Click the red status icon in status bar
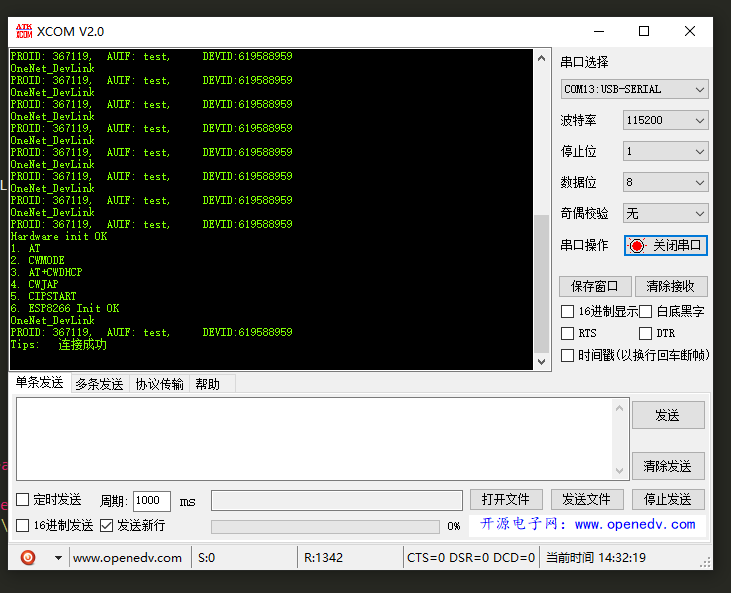This screenshot has width=731, height=593. 28,558
